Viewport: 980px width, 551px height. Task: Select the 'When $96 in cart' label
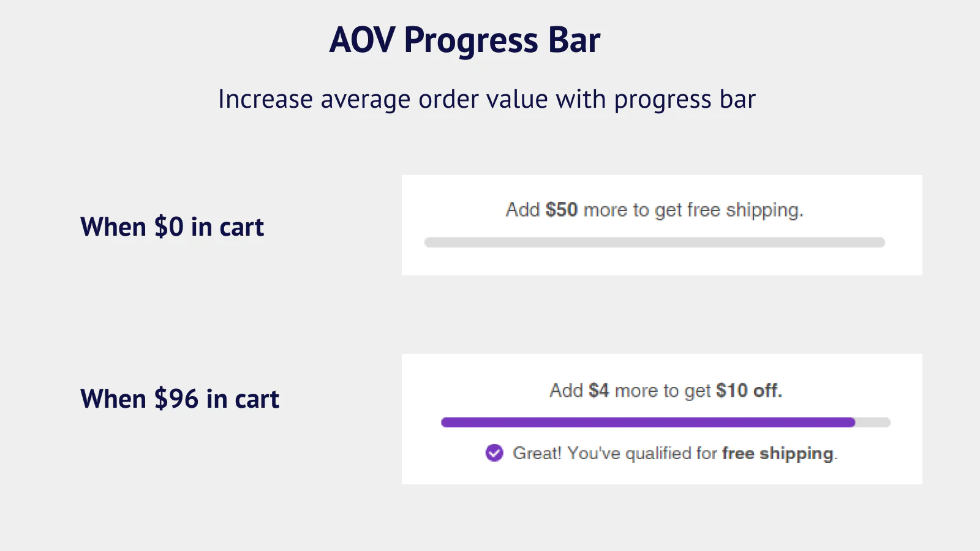coord(179,399)
